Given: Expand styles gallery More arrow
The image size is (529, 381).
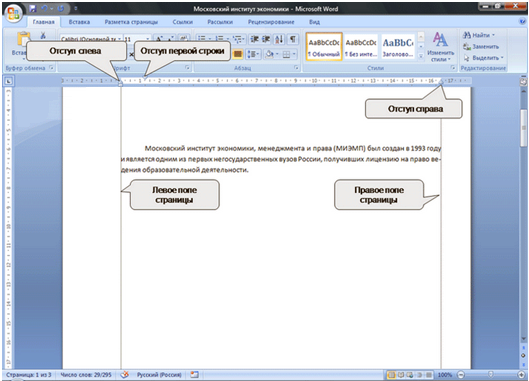Looking at the screenshot, I should click(421, 57).
